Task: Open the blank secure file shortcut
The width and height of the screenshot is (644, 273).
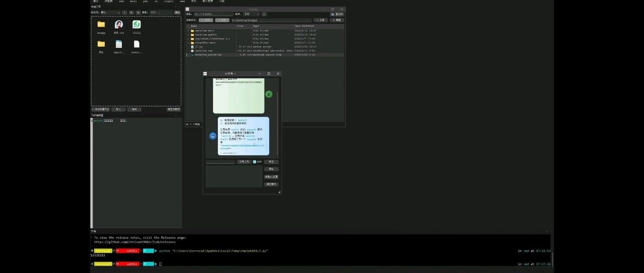Action: click(136, 47)
